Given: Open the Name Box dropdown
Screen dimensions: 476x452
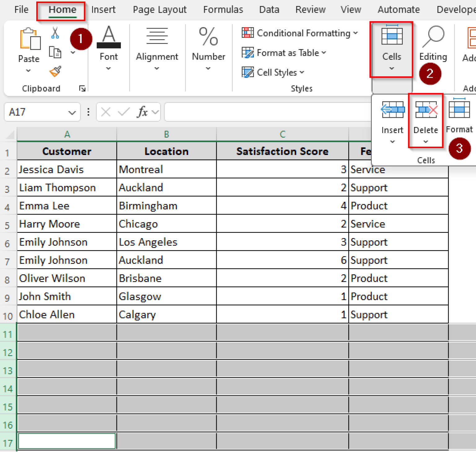Looking at the screenshot, I should pyautogui.click(x=72, y=112).
